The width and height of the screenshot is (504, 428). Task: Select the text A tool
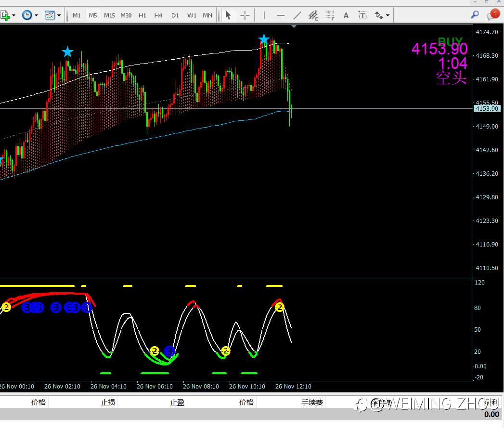coord(346,15)
